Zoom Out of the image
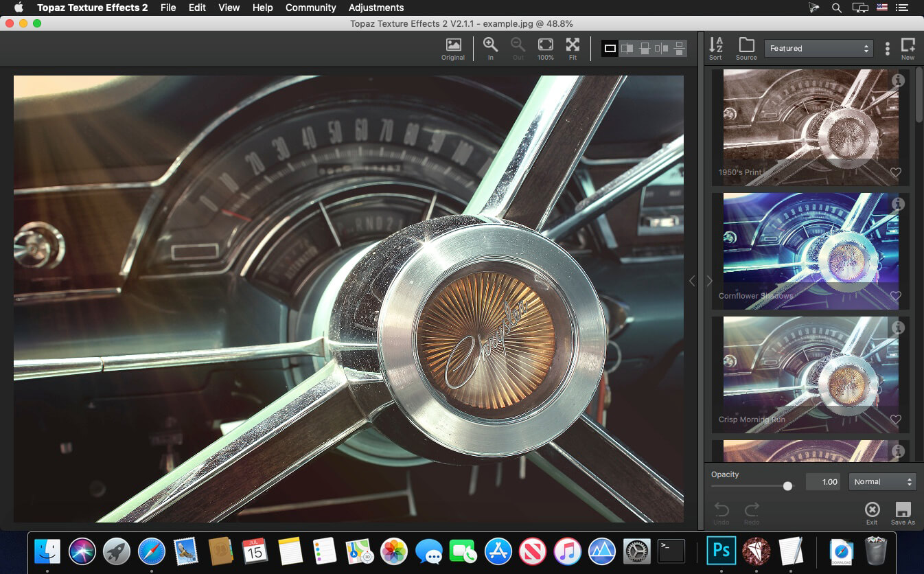 pos(518,49)
